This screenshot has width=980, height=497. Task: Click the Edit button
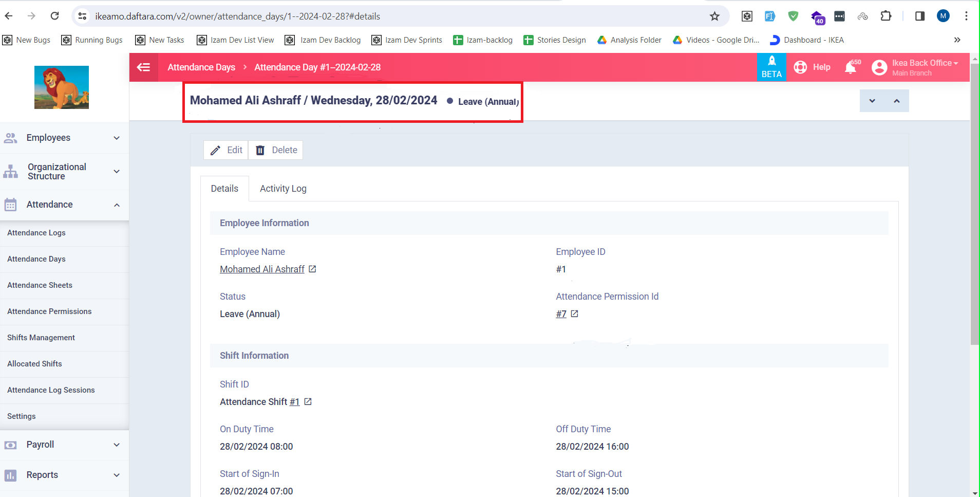coord(226,150)
